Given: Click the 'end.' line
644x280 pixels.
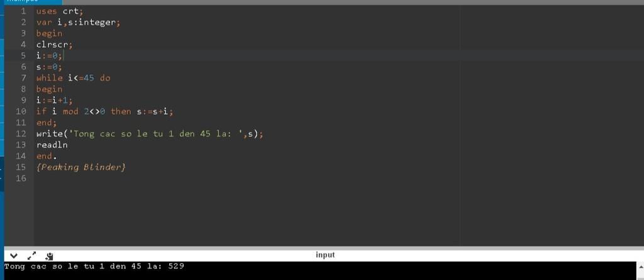Looking at the screenshot, I should (x=47, y=156).
